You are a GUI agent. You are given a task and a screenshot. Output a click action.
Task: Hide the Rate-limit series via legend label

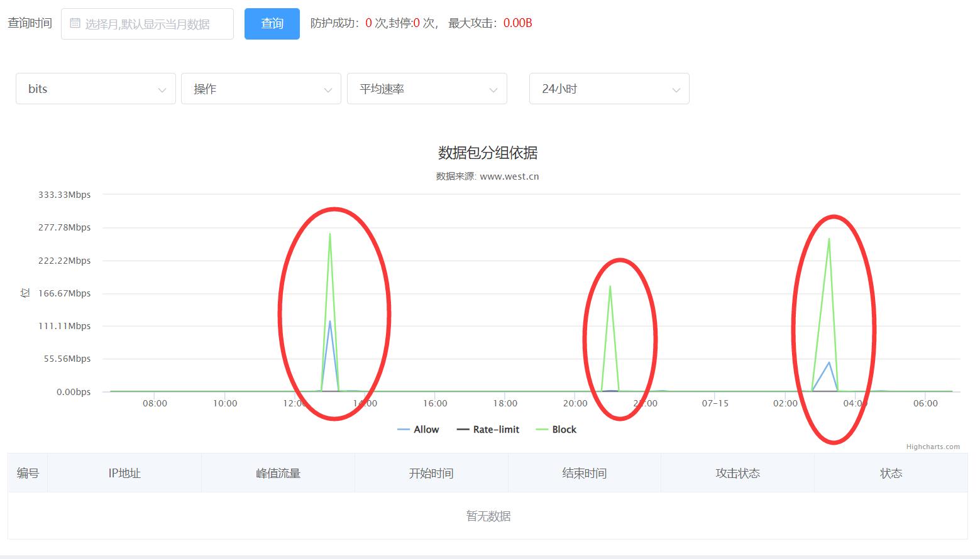click(496, 430)
